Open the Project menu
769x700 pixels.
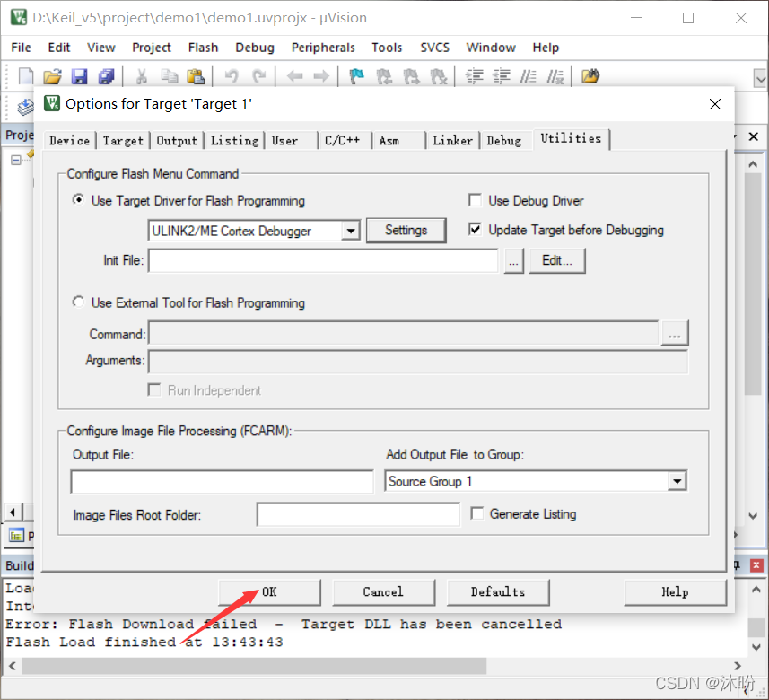click(x=152, y=48)
